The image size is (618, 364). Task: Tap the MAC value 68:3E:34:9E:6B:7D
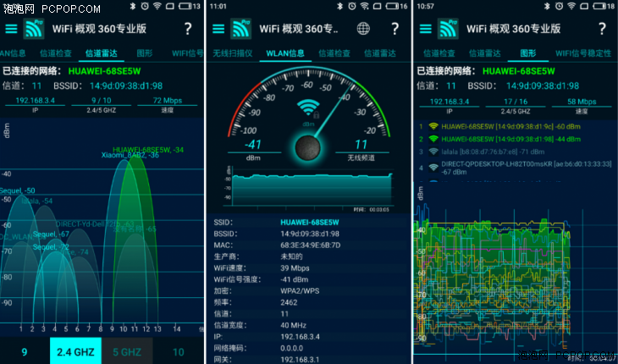tap(311, 245)
